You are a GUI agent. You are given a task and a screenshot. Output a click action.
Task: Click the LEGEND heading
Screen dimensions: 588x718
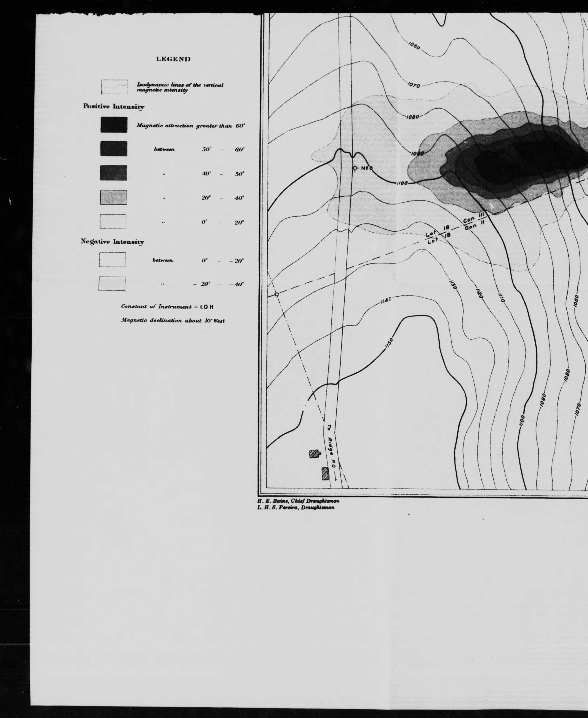(x=173, y=59)
